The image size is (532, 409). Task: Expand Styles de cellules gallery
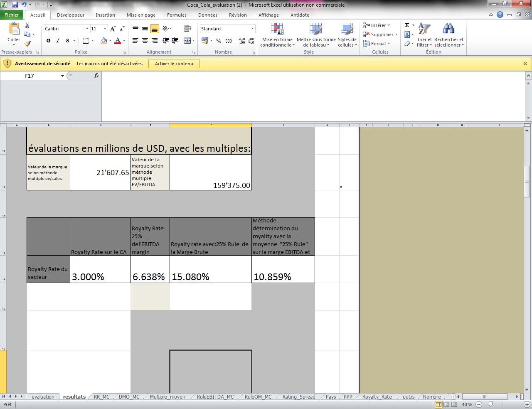347,35
